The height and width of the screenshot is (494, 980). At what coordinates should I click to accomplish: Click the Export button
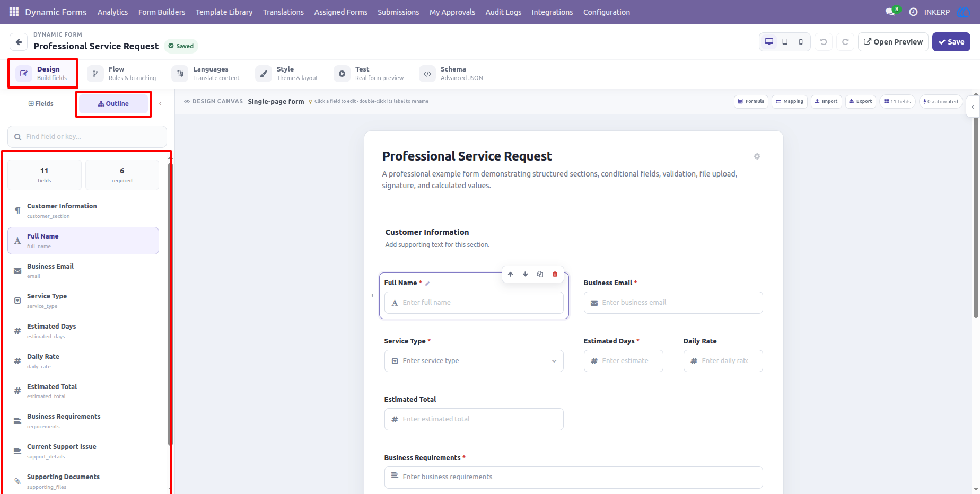pos(861,101)
